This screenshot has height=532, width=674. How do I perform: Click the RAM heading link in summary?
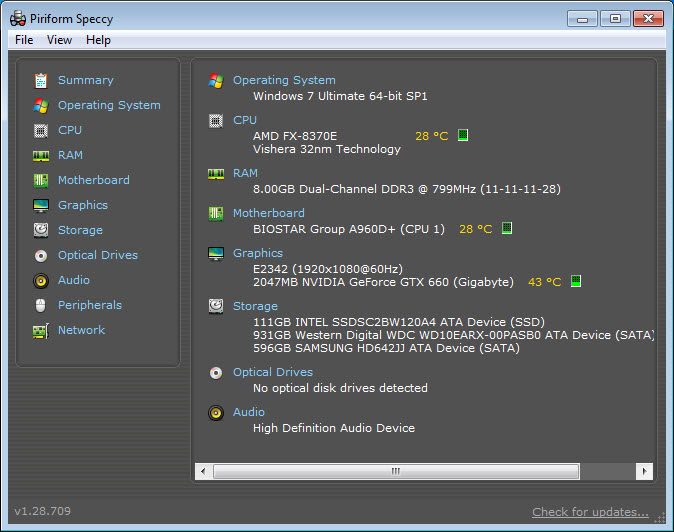click(245, 173)
